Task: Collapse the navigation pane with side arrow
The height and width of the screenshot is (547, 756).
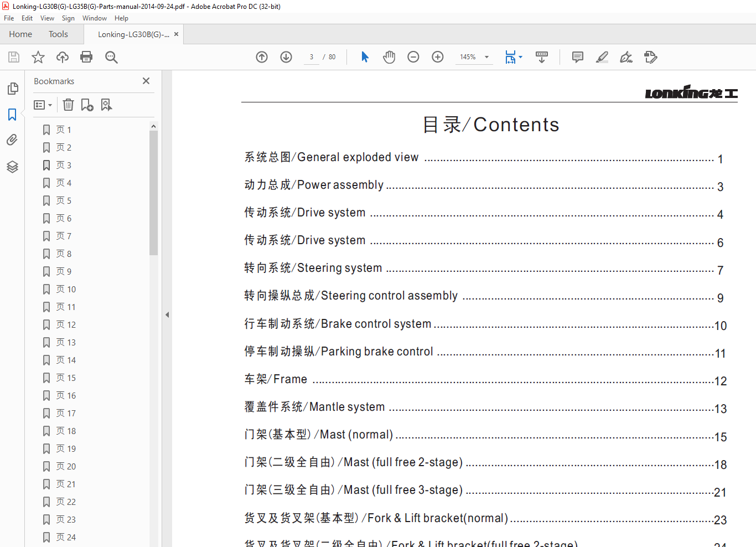Action: [x=167, y=314]
